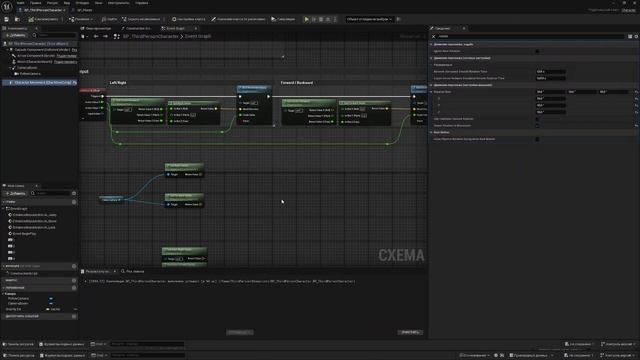
Task: Click Clear button in compiler results
Action: point(410,332)
